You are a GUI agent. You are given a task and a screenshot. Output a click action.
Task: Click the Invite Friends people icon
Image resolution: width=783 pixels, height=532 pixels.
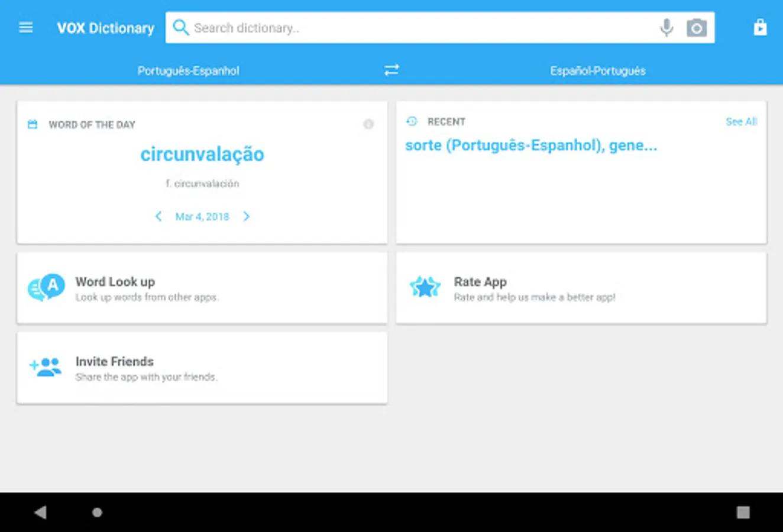tap(46, 367)
